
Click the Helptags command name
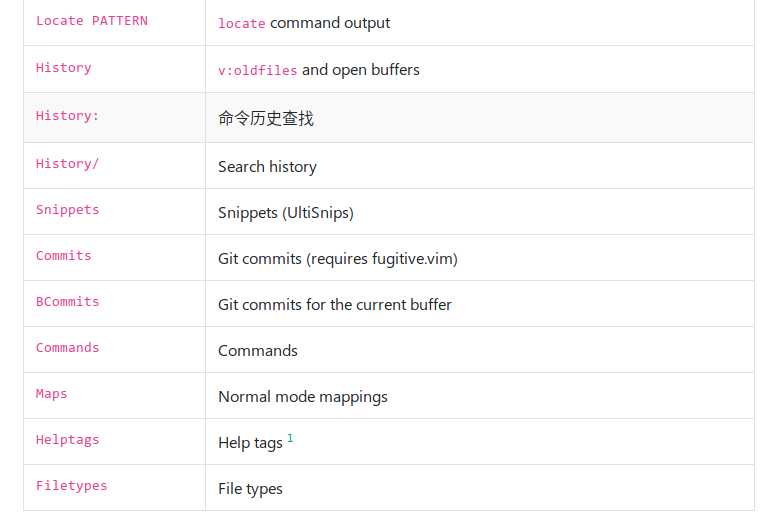point(67,439)
